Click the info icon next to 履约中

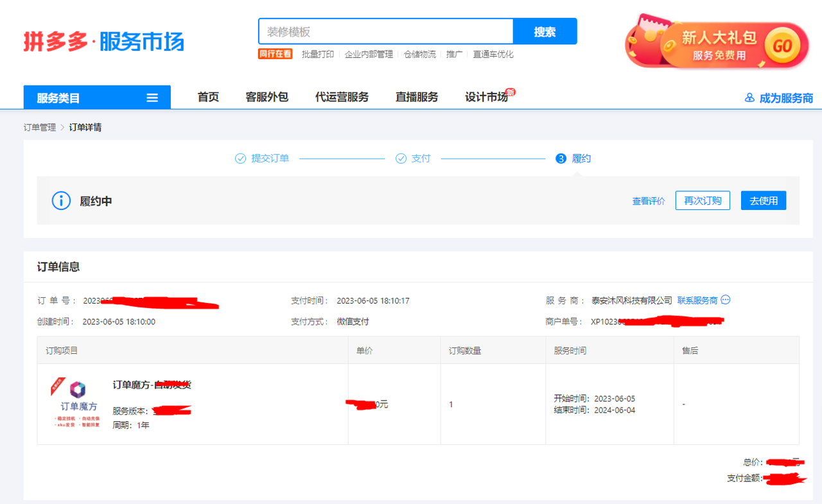coord(61,200)
